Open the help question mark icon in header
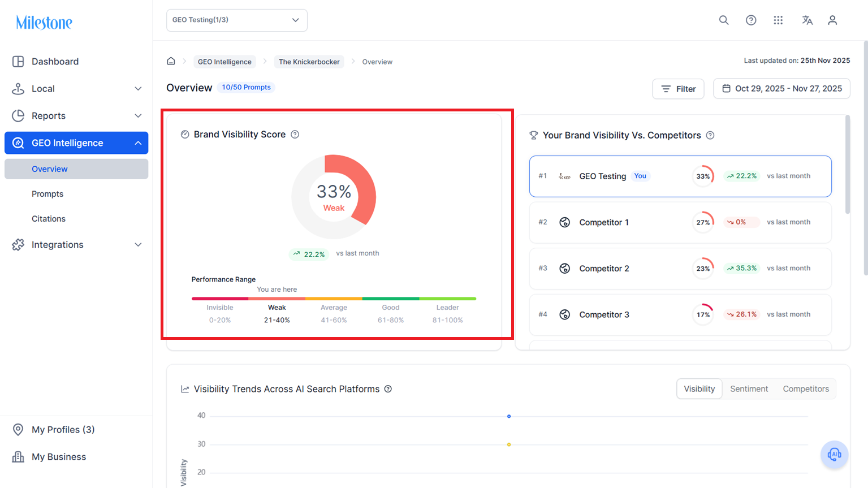Image resolution: width=868 pixels, height=488 pixels. (x=751, y=20)
